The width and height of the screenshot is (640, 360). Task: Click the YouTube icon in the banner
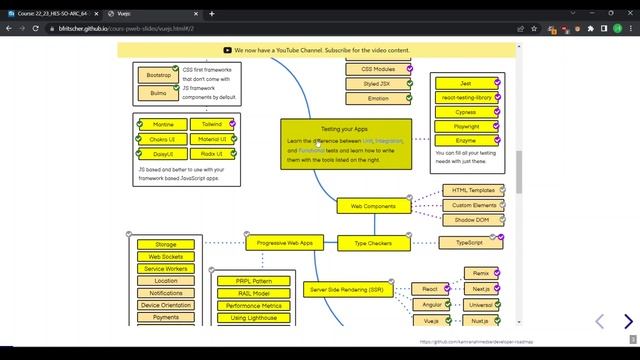[227, 50]
